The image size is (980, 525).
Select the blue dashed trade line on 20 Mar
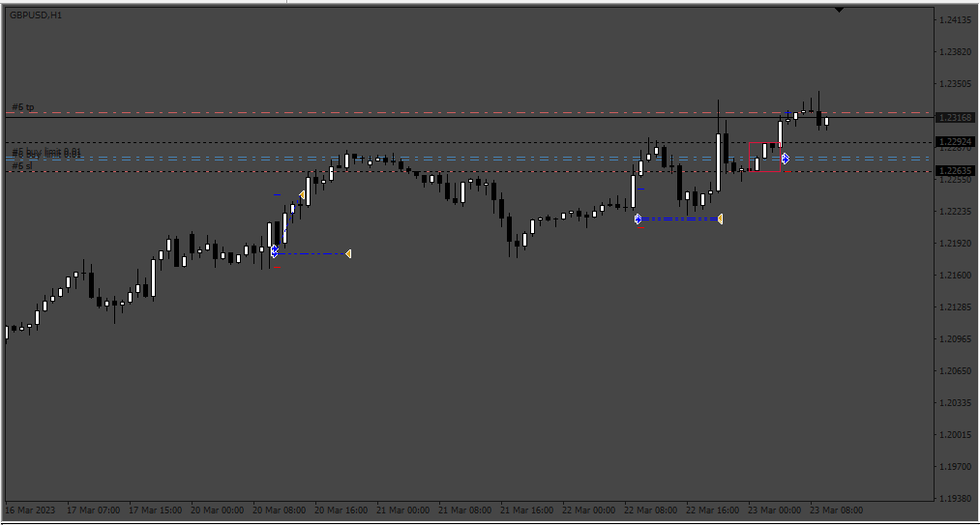312,253
